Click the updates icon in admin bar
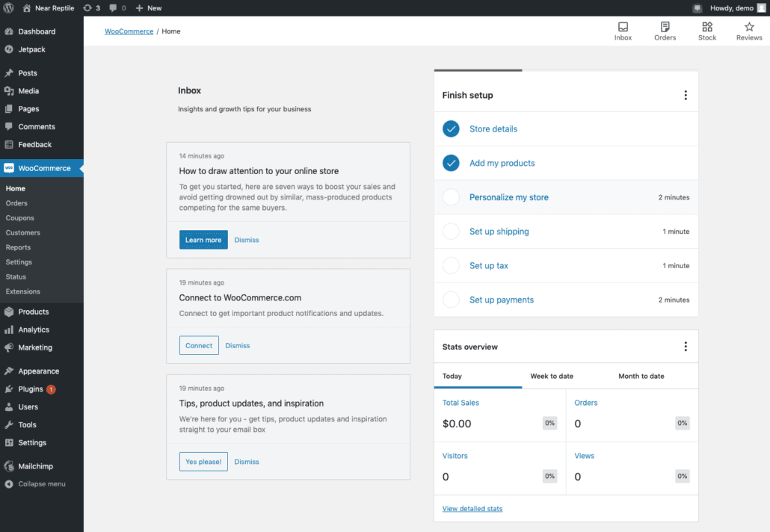Image resolution: width=770 pixels, height=532 pixels. coord(87,7)
